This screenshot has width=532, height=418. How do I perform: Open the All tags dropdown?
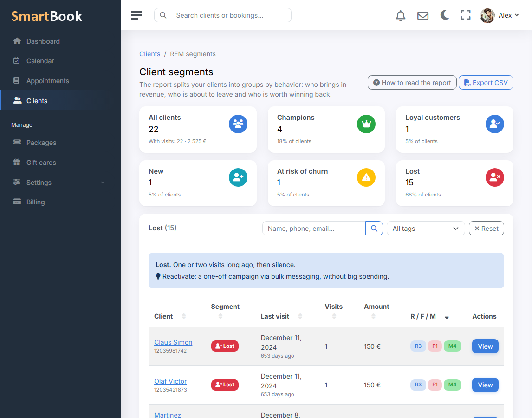point(426,229)
